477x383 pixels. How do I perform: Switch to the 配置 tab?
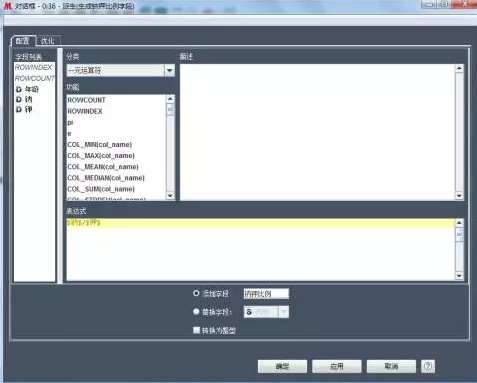pos(23,41)
